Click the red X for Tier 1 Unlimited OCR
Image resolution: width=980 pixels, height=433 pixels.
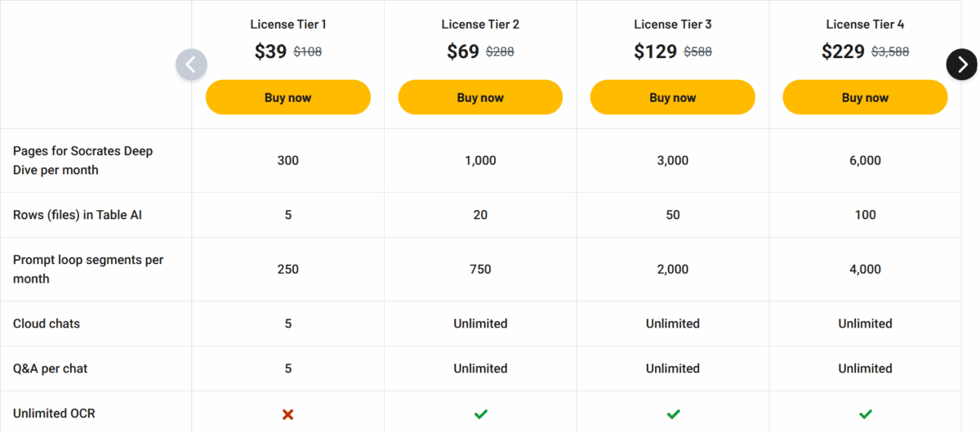pyautogui.click(x=287, y=414)
